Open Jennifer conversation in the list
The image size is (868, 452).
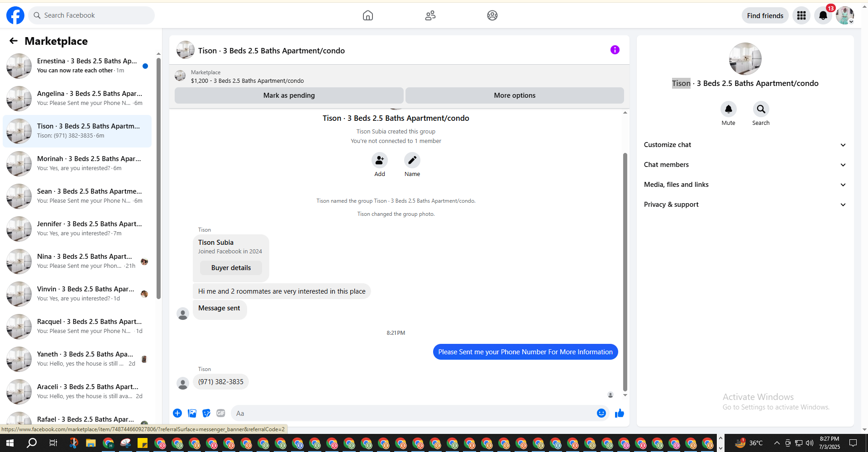coord(77,228)
